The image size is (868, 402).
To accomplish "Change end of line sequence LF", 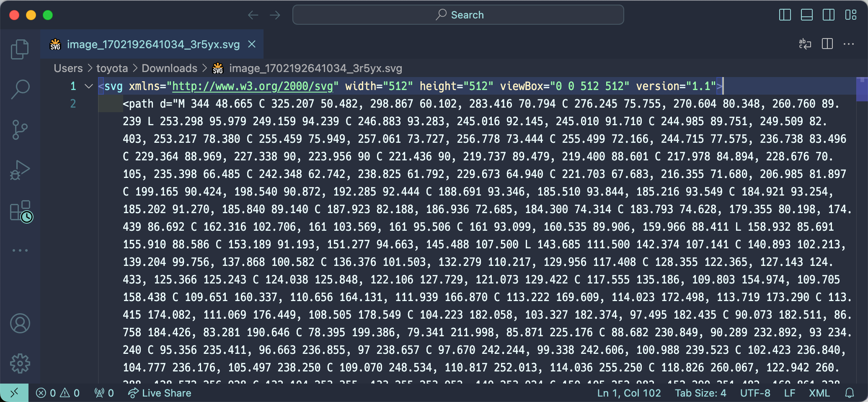I will coord(790,393).
